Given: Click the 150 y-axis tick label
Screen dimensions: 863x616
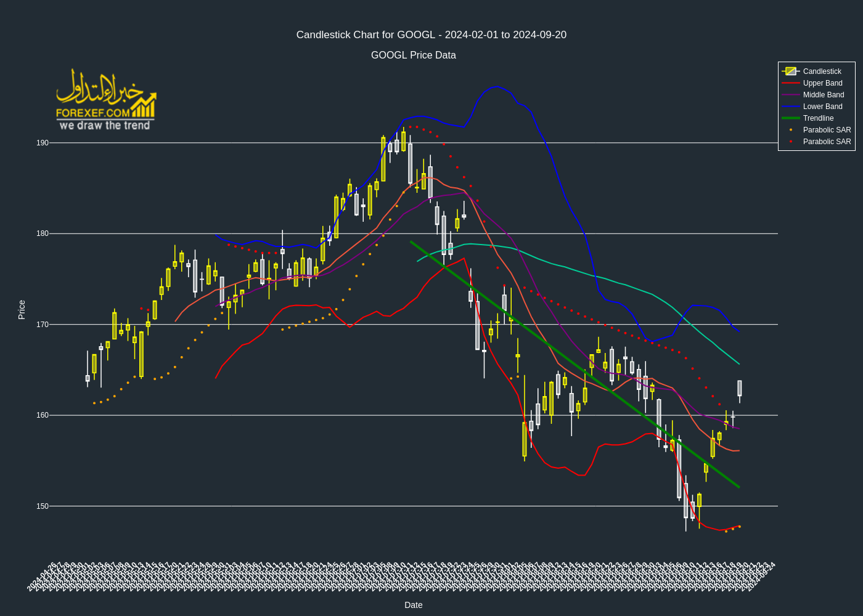Looking at the screenshot, I should tap(43, 506).
